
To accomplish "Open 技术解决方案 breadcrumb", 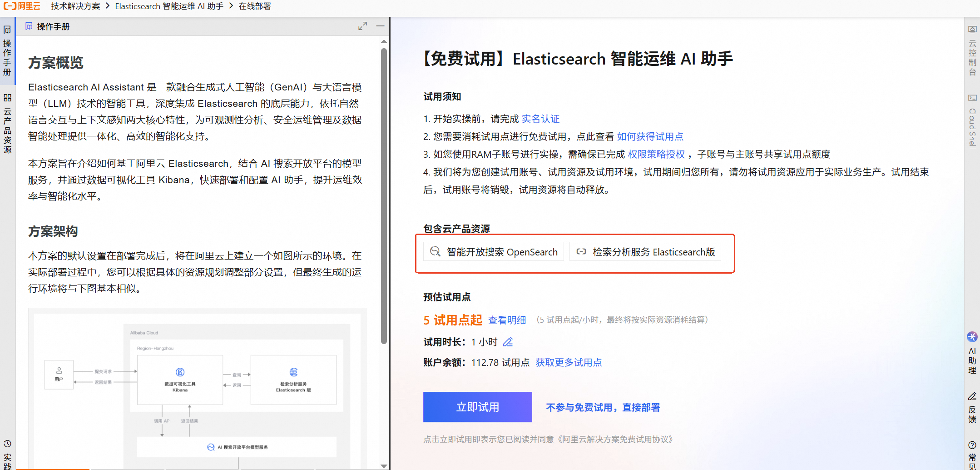I will tap(75, 6).
